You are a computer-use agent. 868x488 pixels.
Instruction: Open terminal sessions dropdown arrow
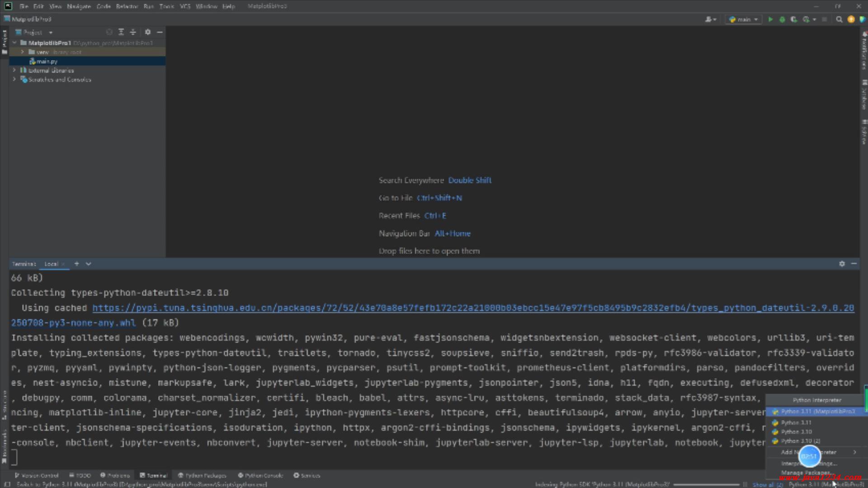89,264
